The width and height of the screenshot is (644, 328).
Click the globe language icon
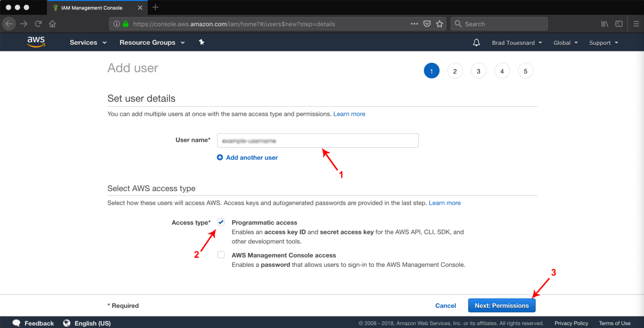tap(66, 323)
